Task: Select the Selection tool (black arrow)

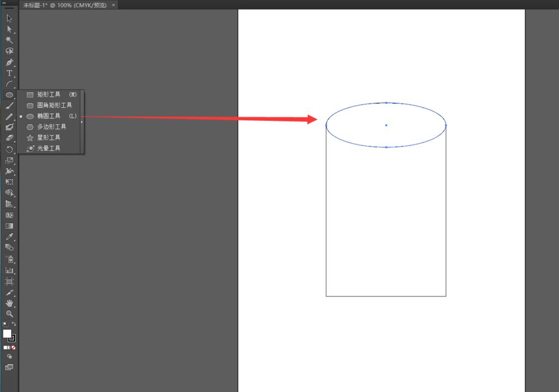Action: (x=9, y=18)
